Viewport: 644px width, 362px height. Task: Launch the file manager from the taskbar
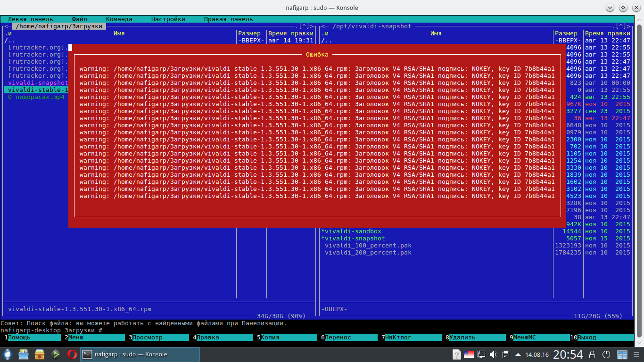(24, 354)
